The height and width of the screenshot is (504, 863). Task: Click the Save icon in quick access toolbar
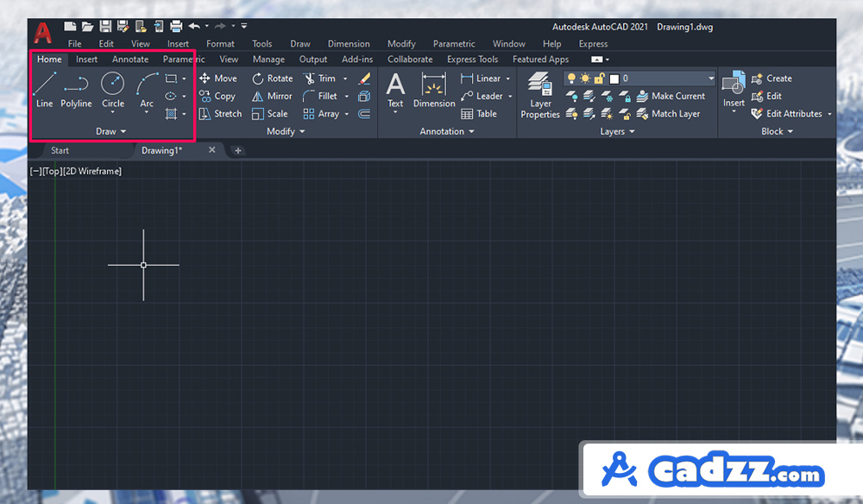(105, 26)
